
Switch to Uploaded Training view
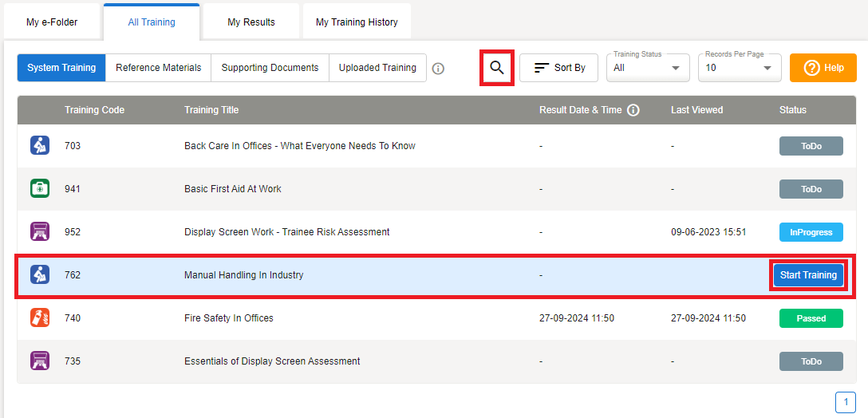coord(377,68)
